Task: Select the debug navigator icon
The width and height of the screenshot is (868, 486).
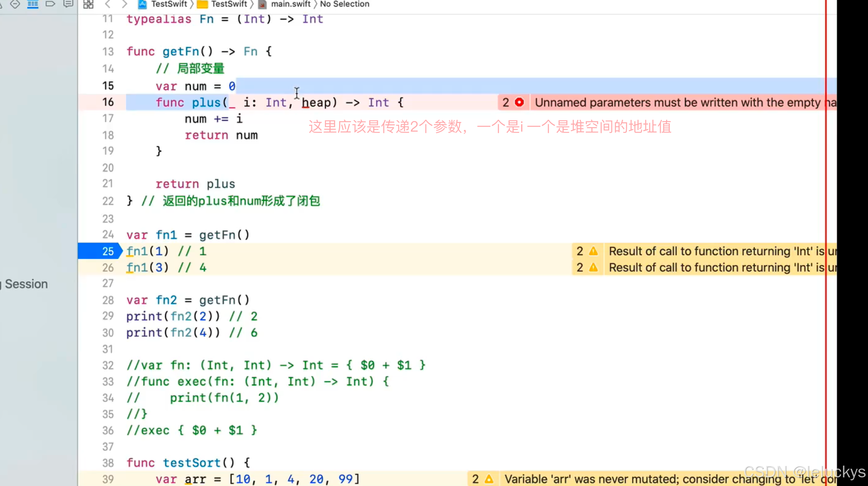Action: pyautogui.click(x=33, y=4)
